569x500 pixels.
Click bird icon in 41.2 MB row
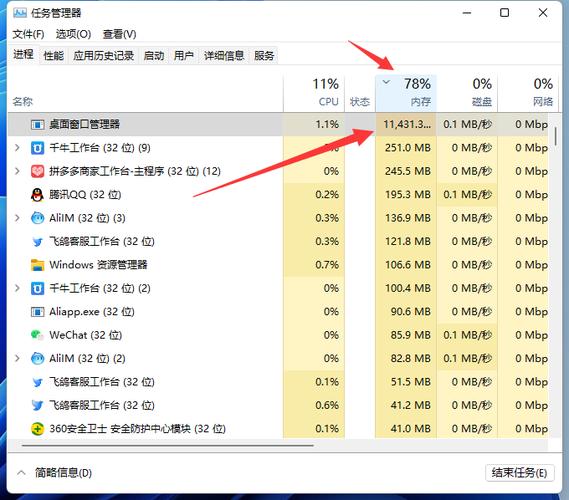37,405
